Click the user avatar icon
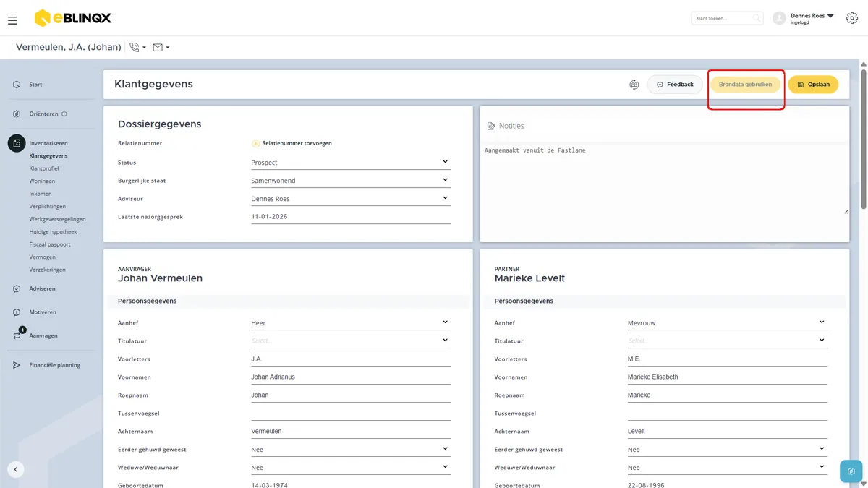The image size is (868, 488). coord(779,18)
